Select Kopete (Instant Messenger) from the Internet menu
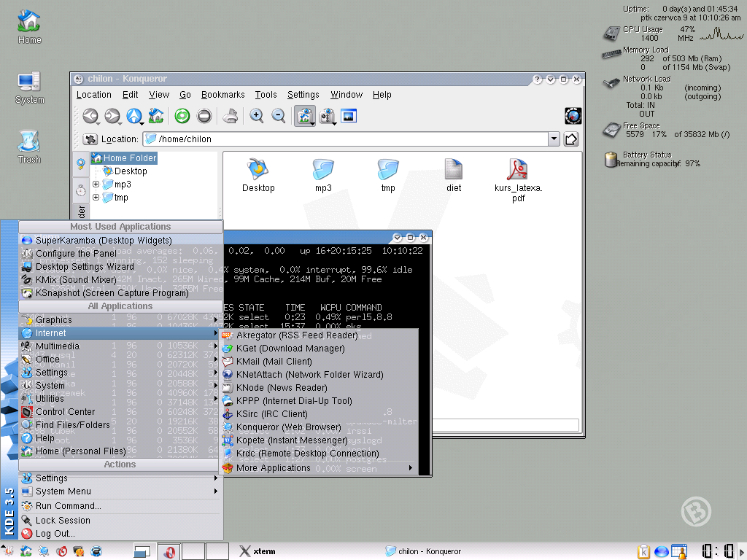 click(x=292, y=440)
